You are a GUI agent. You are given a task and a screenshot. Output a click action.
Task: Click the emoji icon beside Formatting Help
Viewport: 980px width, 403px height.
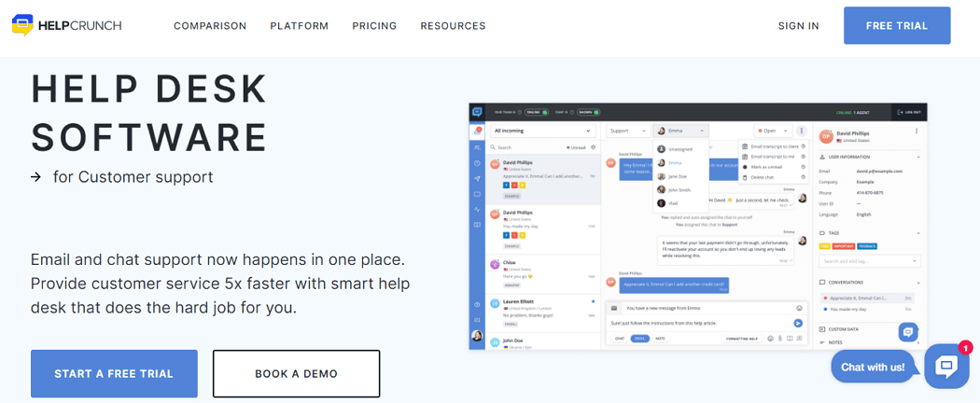pyautogui.click(x=770, y=339)
